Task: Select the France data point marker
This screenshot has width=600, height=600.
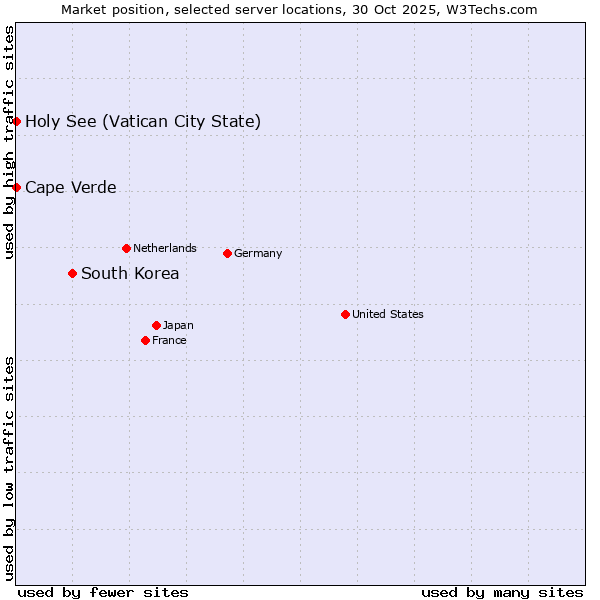Action: (146, 340)
